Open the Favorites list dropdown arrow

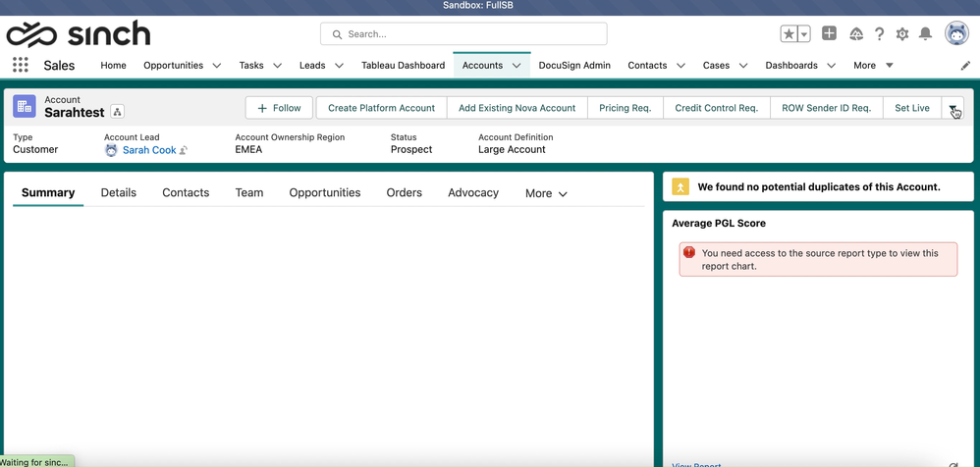click(804, 33)
